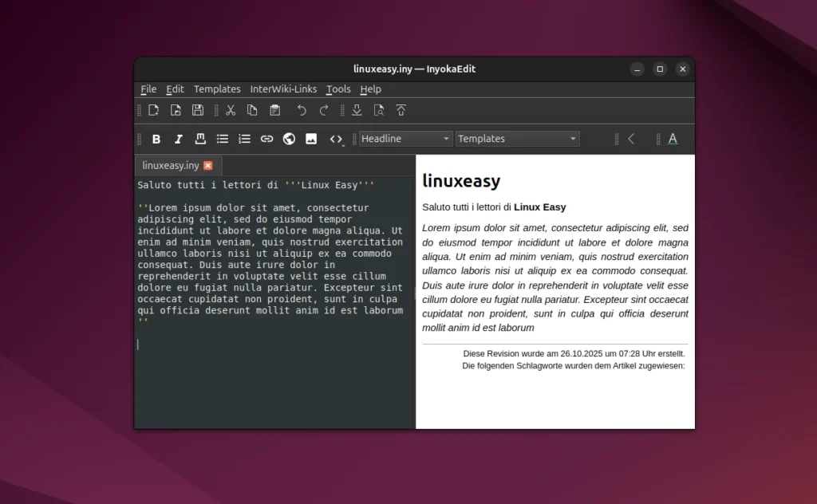Click the back chevron button
Screen dimensions: 817x504
pos(631,138)
